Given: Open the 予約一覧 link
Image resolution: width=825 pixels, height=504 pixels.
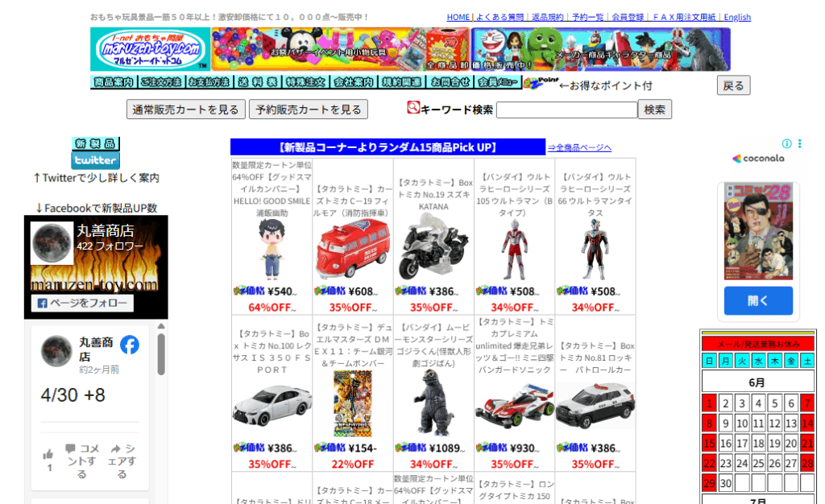Looking at the screenshot, I should coord(587,18).
